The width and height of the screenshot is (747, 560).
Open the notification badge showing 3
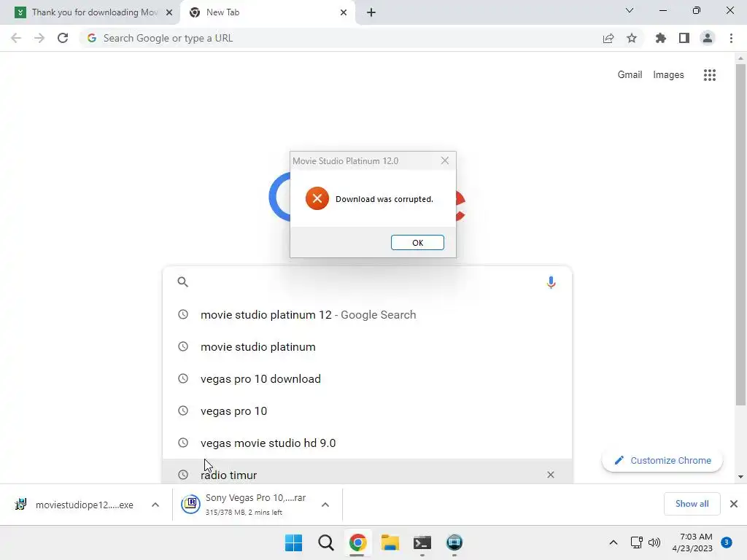(727, 542)
